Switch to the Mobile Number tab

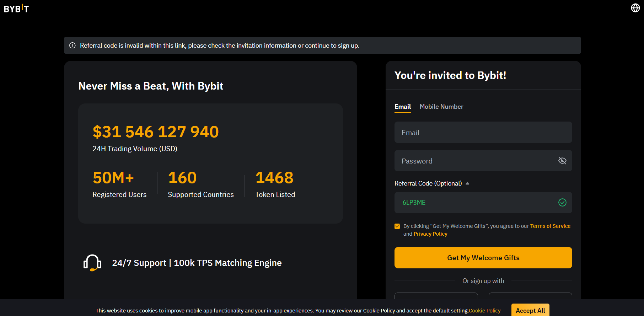441,107
